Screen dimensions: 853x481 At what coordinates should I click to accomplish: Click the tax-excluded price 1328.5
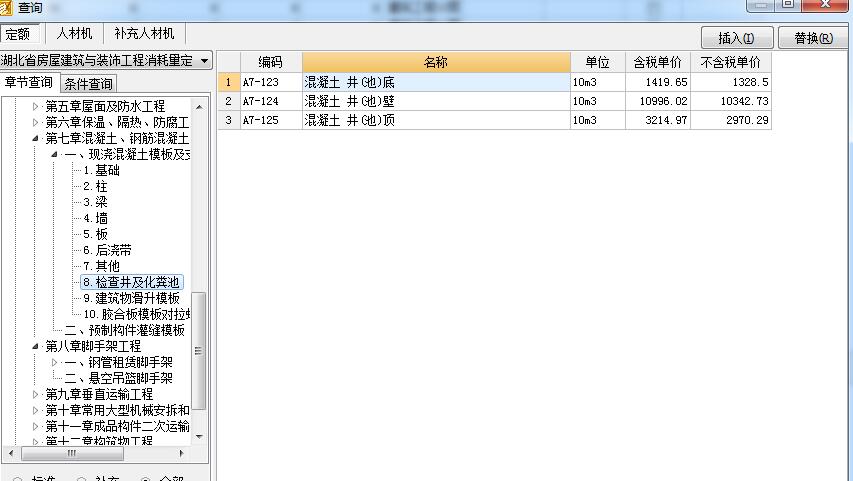pyautogui.click(x=731, y=82)
